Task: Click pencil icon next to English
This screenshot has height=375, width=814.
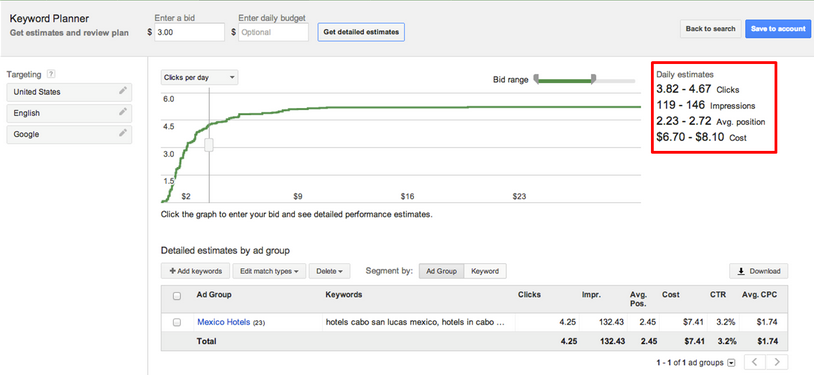Action: [123, 112]
